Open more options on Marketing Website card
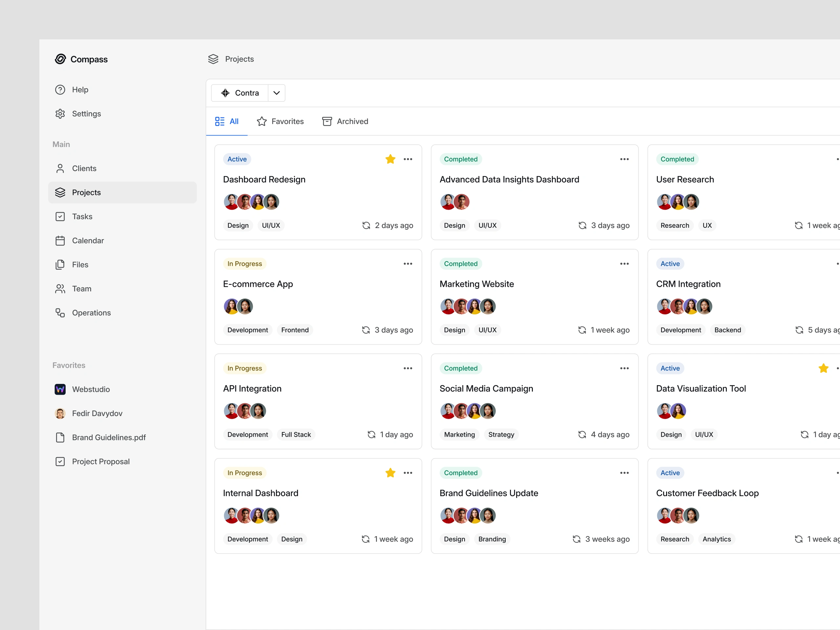The height and width of the screenshot is (630, 840). [x=624, y=264]
